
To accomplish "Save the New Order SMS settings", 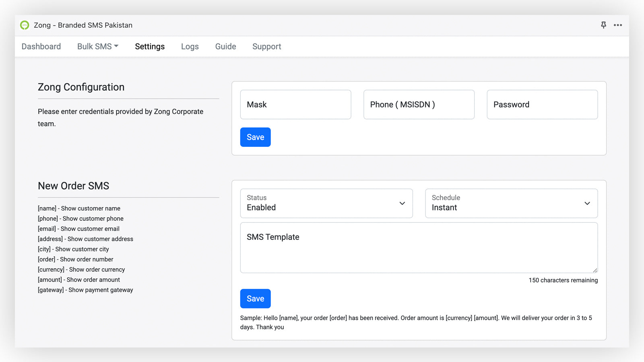I will pos(256,299).
